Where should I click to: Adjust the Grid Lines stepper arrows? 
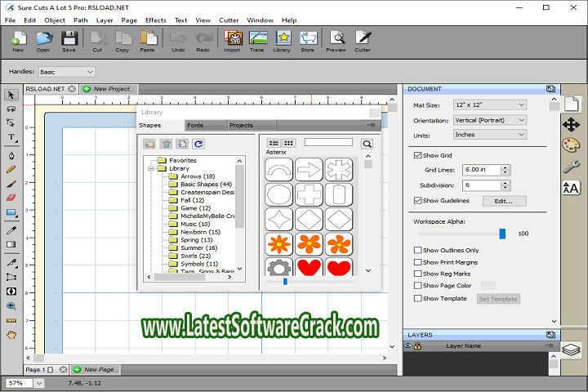tap(506, 170)
